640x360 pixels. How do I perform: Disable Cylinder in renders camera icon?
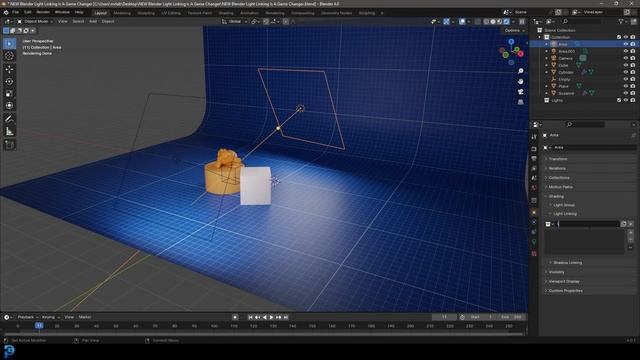click(633, 72)
